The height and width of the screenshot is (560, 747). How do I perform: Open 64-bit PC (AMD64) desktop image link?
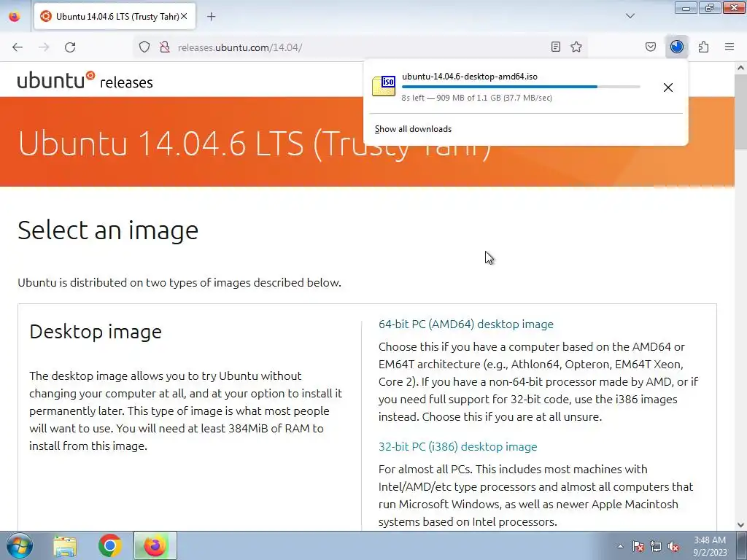click(466, 324)
